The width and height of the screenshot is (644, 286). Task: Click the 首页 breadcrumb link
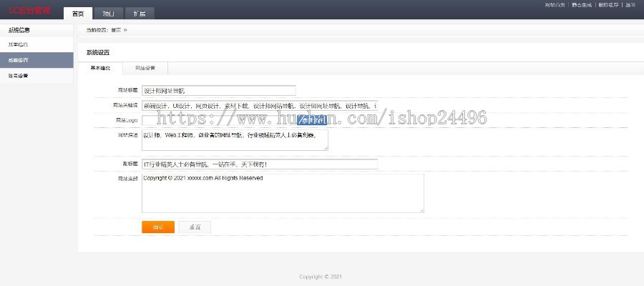pyautogui.click(x=116, y=30)
